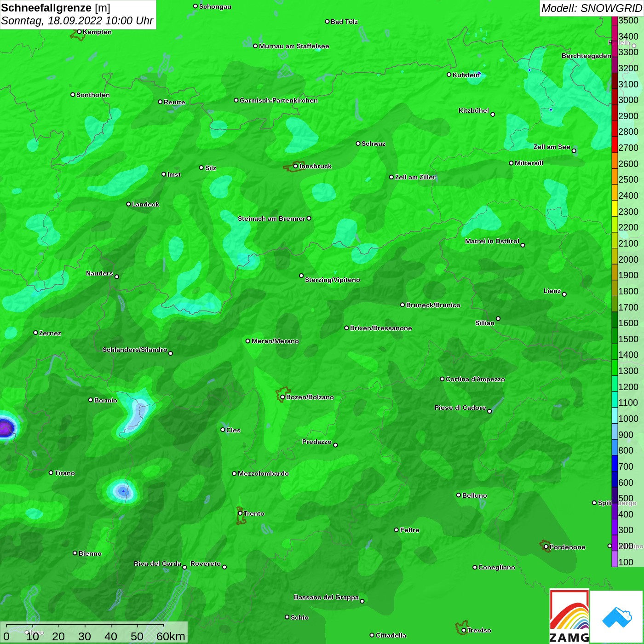Image resolution: width=644 pixels, height=644 pixels.
Task: Select the 1000 m cyan legend color
Action: coord(615,415)
